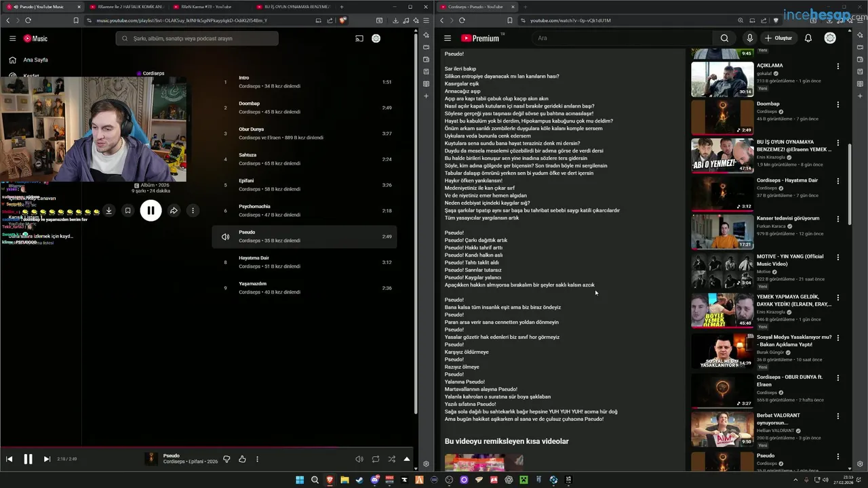The height and width of the screenshot is (488, 868).
Task: Open Steam from the taskbar
Action: pos(359,480)
